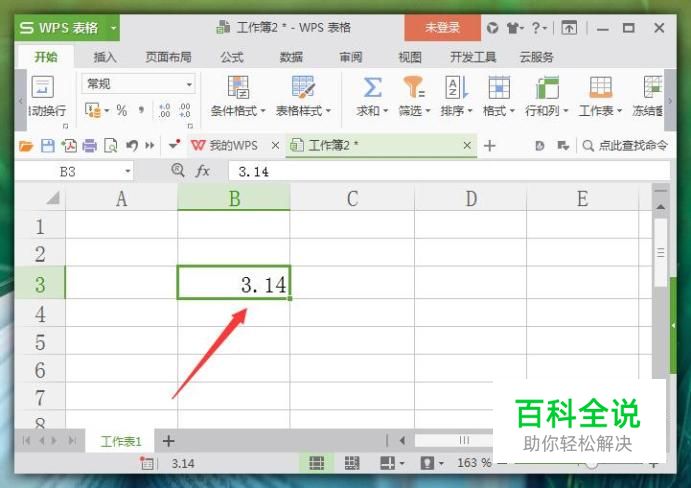This screenshot has width=691, height=488.
Task: Switch to page break preview in status bar
Action: pyautogui.click(x=352, y=463)
